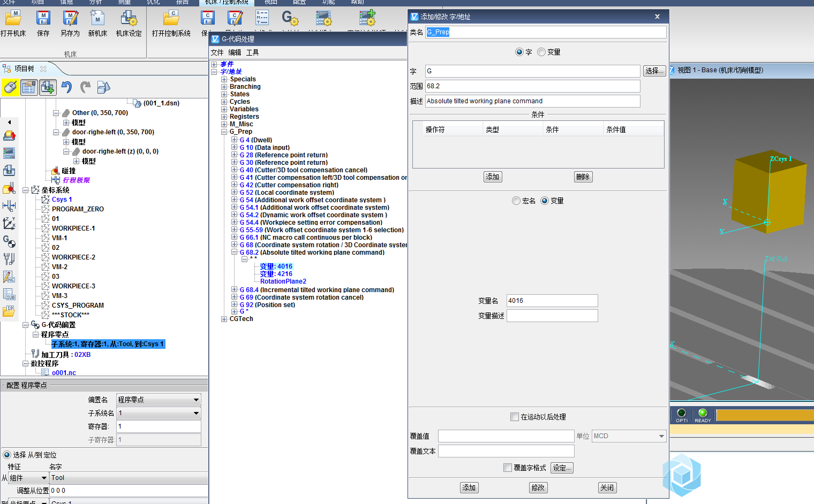Viewport: 814px width, 504px height.
Task: Click the control settings monitor-gear ribbon icon
Action: 323,18
